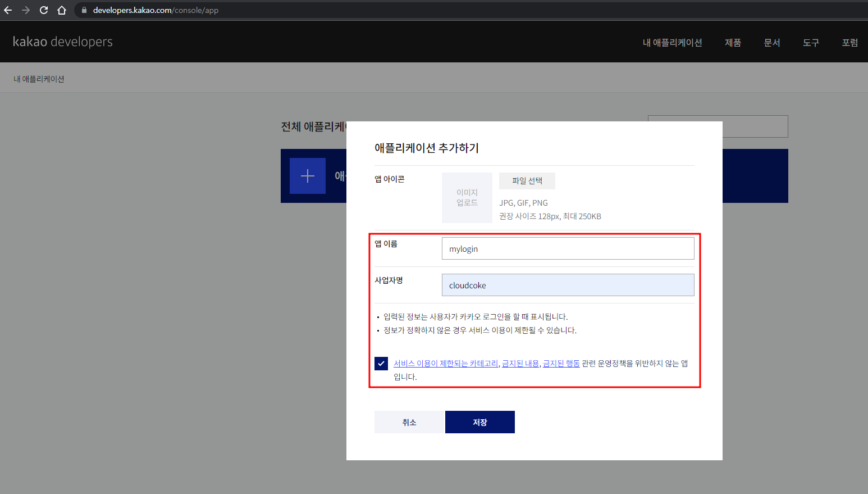This screenshot has width=868, height=494.
Task: Click the plus icon on the add-application tile
Action: click(x=307, y=175)
